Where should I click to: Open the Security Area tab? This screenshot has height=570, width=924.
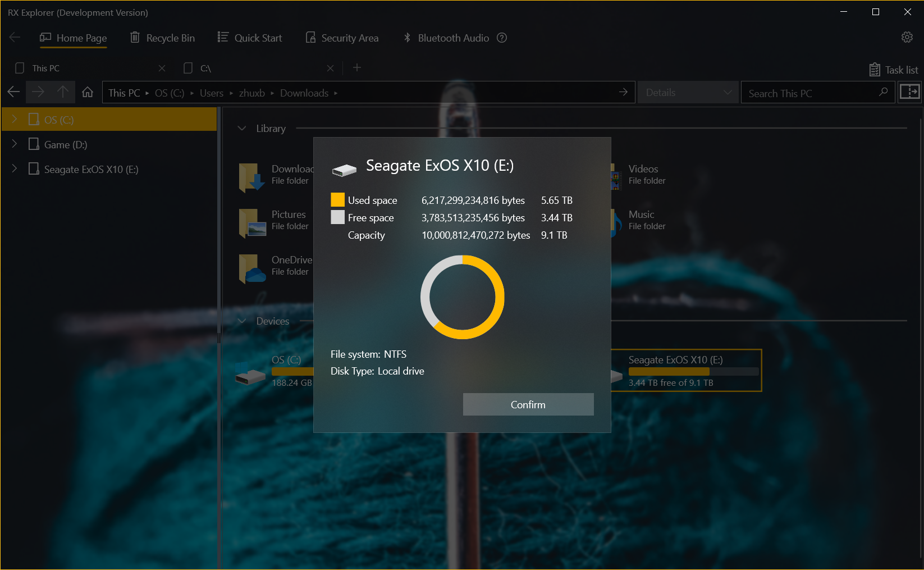click(342, 38)
